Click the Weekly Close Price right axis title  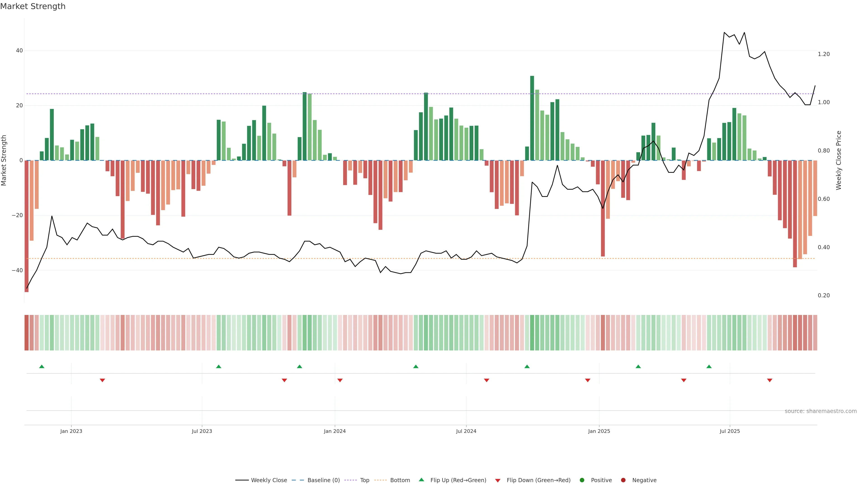pyautogui.click(x=839, y=160)
